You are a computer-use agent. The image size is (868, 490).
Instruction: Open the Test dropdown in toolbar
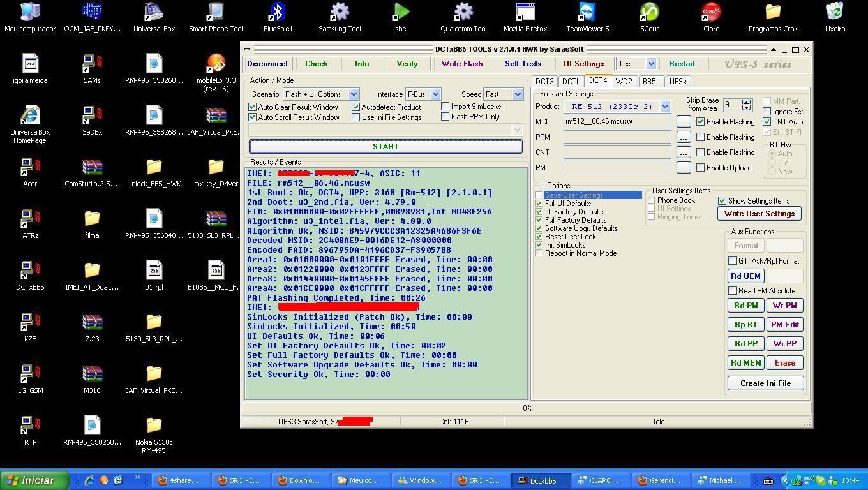(x=651, y=64)
